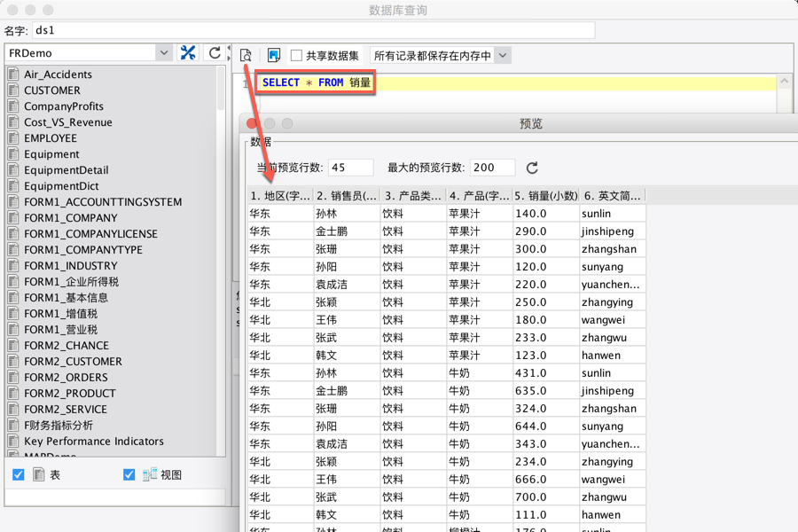Click the 当前预览行数 field showing 45
This screenshot has height=532, width=798.
tap(351, 168)
